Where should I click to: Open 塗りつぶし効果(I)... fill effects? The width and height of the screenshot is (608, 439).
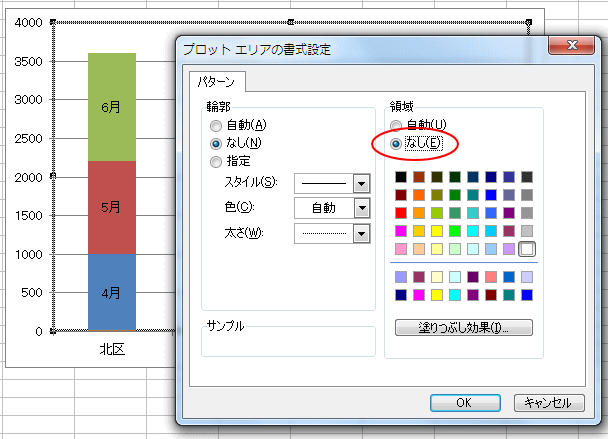pos(463,328)
